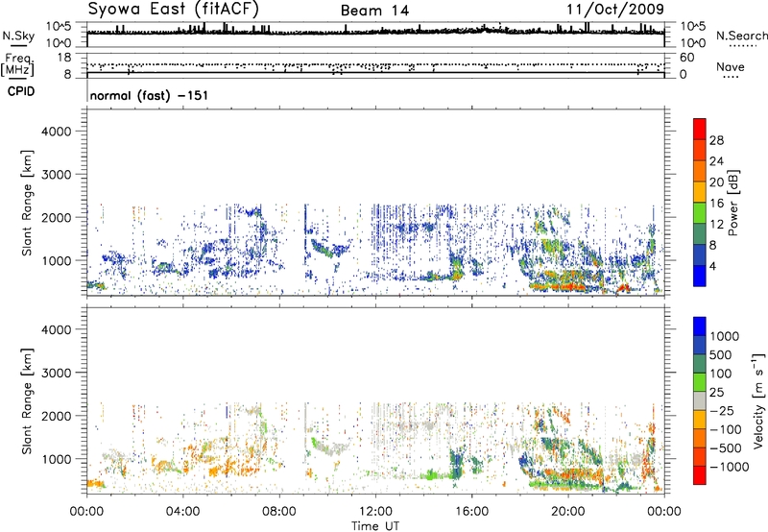Click the Nave axis '60' tick label
This screenshot has height=532, width=768.
pyautogui.click(x=687, y=58)
